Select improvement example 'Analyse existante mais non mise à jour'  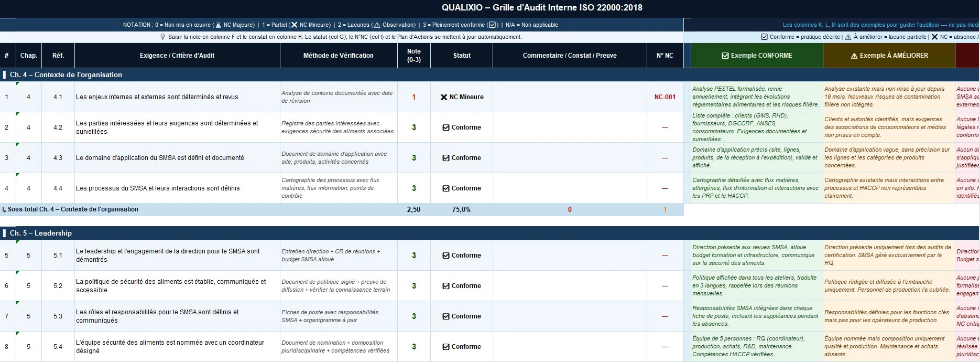[888, 97]
